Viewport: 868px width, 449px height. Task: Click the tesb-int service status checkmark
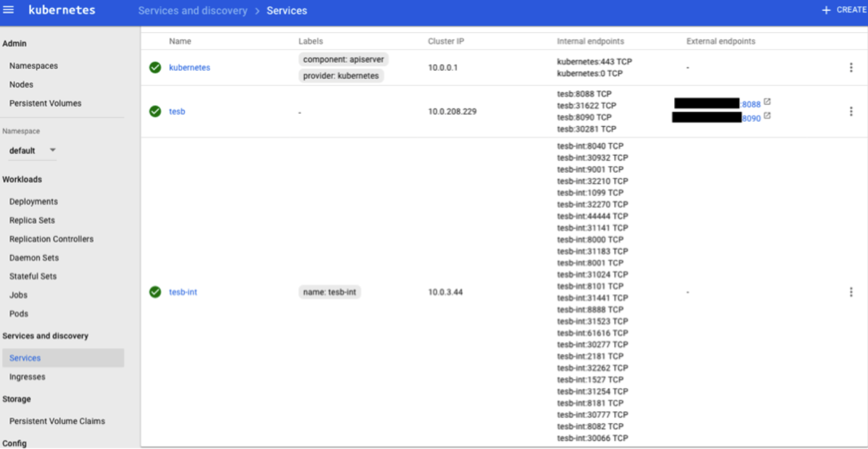click(x=155, y=292)
